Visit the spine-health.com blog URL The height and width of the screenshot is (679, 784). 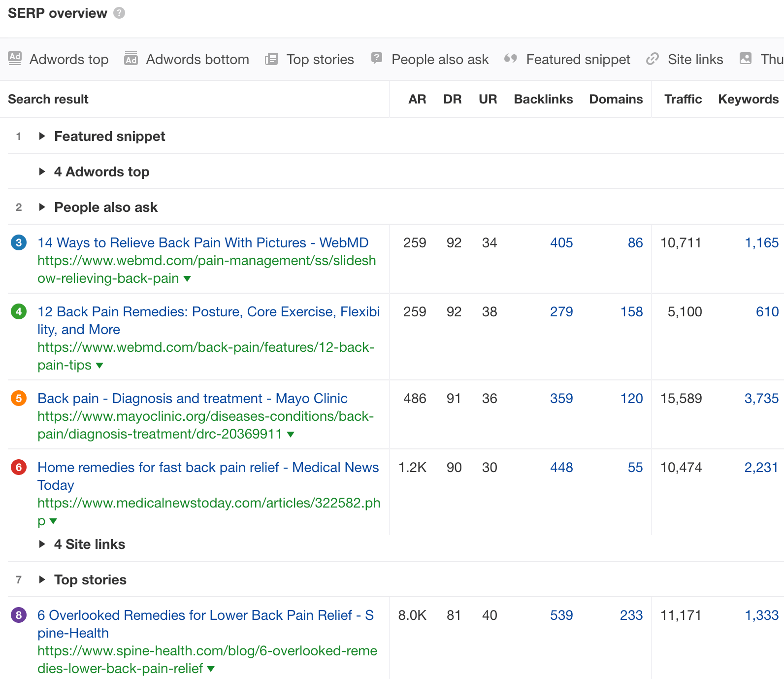[207, 659]
